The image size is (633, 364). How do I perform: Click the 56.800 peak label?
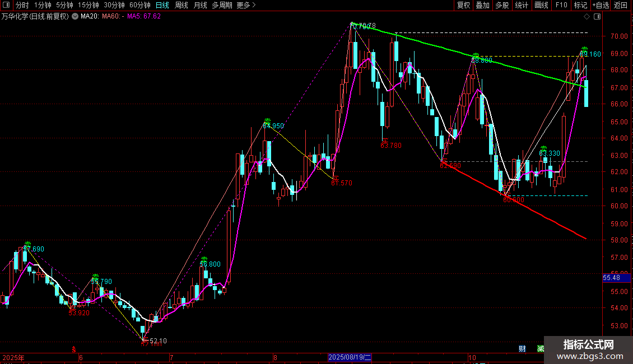pos(210,264)
